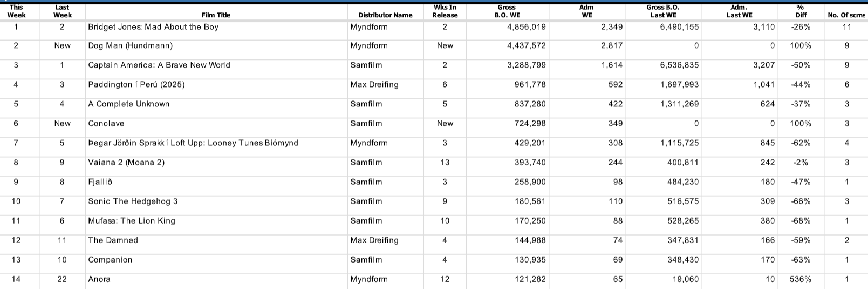Select the Anora film title cell

pos(99,279)
